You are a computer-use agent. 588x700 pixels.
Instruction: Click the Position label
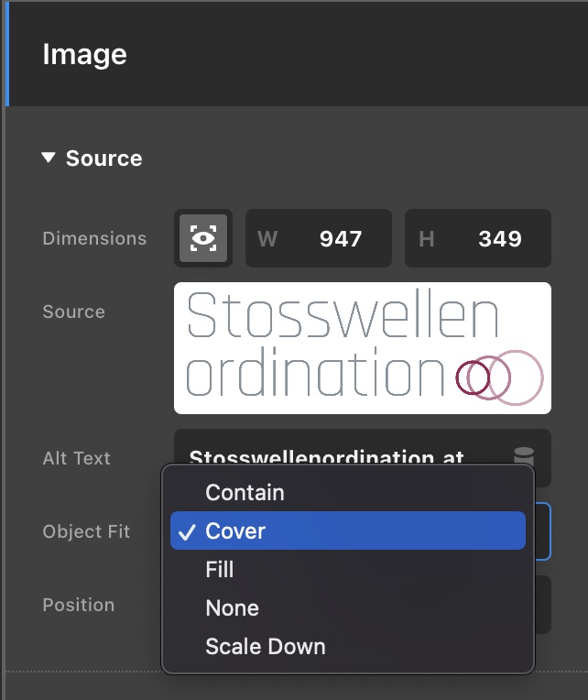78,605
